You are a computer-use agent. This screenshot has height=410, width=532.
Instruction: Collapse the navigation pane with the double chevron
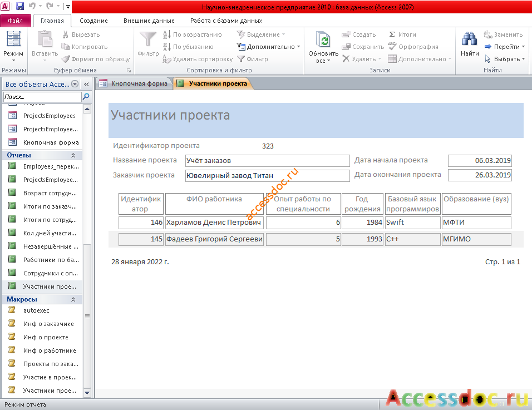point(86,84)
